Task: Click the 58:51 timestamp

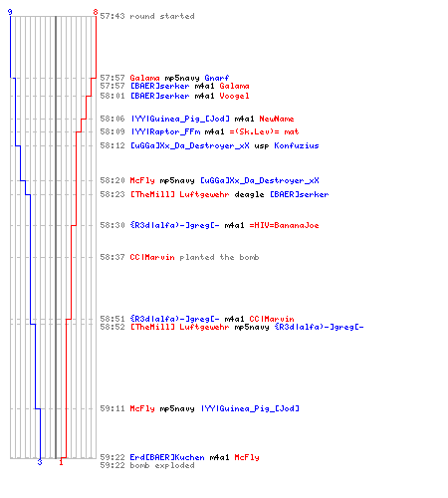Action: point(112,319)
